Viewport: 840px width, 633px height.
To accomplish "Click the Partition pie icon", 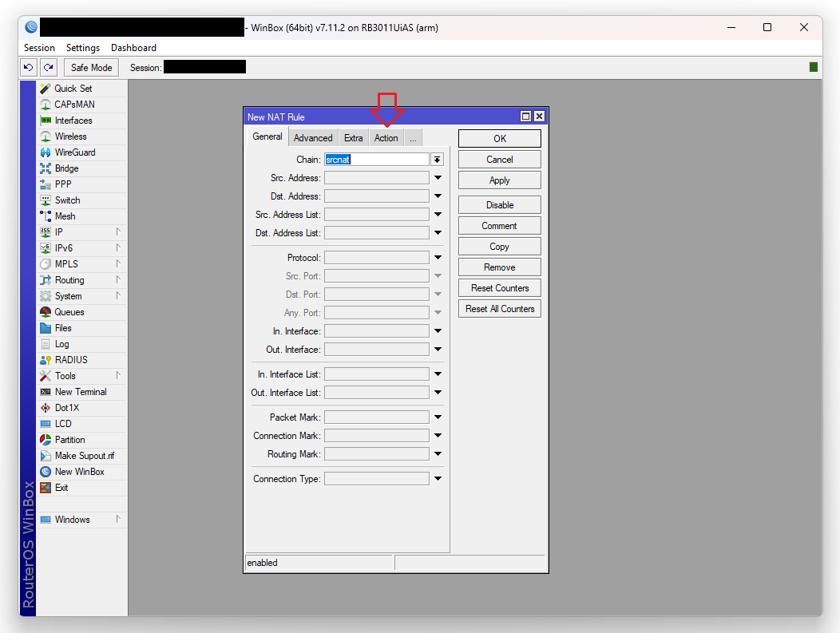I will (x=46, y=440).
